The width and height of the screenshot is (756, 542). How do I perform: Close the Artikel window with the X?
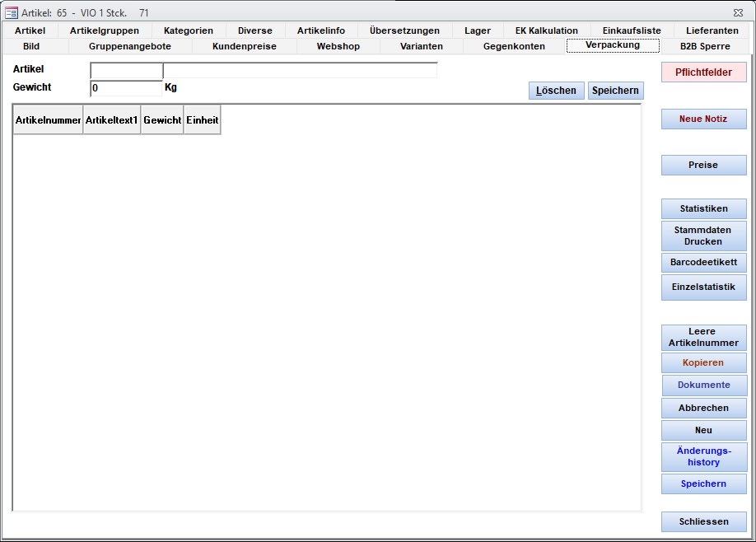click(737, 12)
